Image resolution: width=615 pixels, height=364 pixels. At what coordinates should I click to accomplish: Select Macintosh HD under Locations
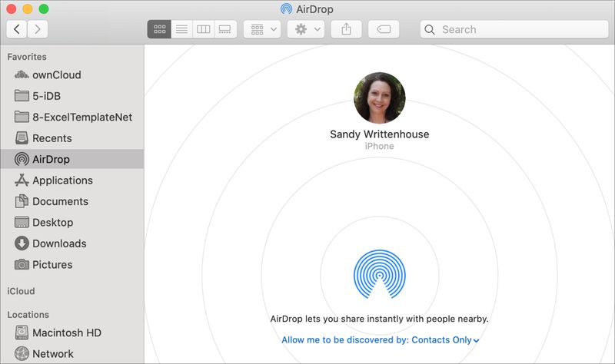point(72,333)
